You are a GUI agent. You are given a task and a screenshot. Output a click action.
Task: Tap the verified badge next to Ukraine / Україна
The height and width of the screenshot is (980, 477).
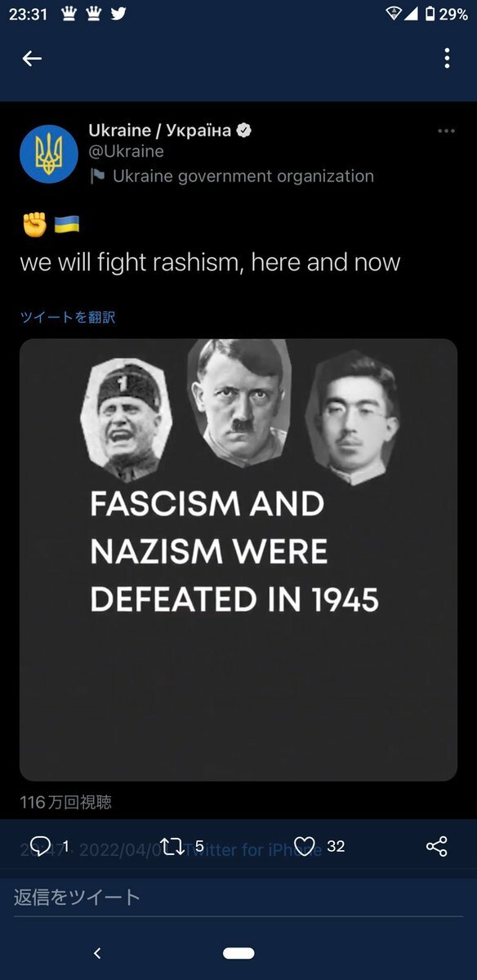pos(244,131)
